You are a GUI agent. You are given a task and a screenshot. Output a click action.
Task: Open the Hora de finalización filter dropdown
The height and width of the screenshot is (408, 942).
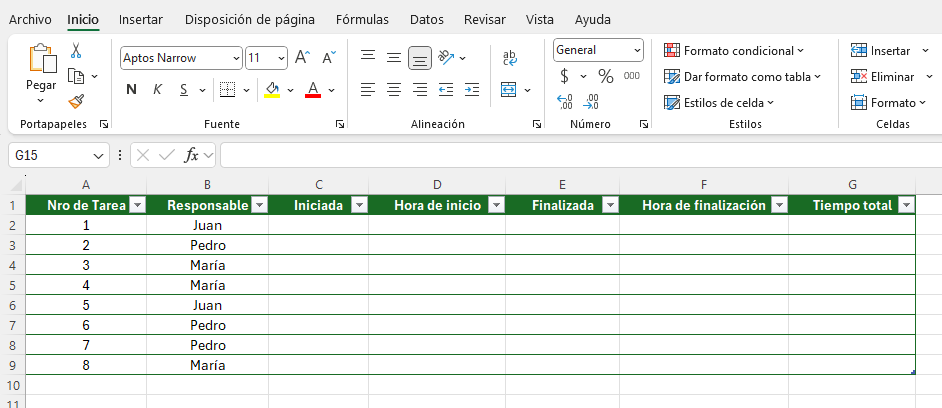click(x=779, y=206)
